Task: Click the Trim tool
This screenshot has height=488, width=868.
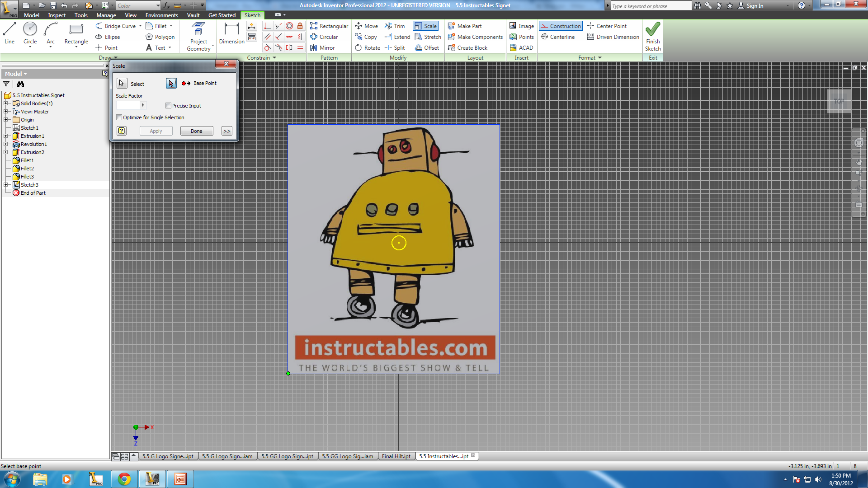Action: pos(395,26)
